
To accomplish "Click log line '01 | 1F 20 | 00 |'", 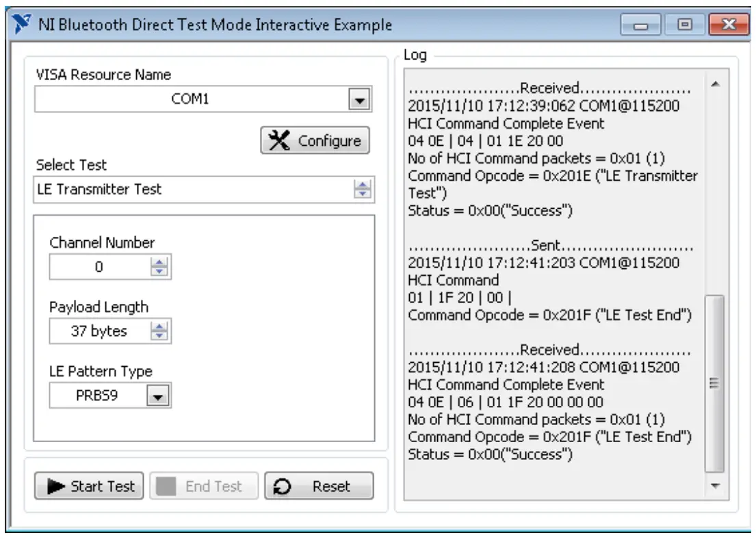I will (460, 298).
